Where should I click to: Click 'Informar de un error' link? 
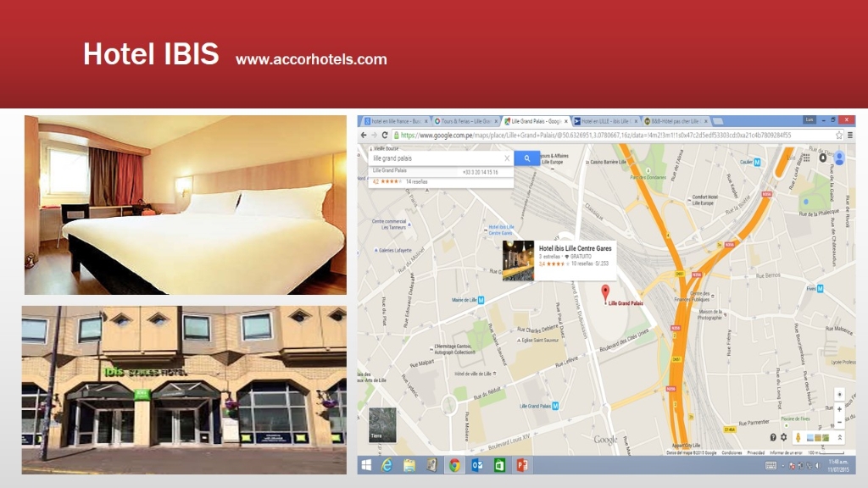785,452
